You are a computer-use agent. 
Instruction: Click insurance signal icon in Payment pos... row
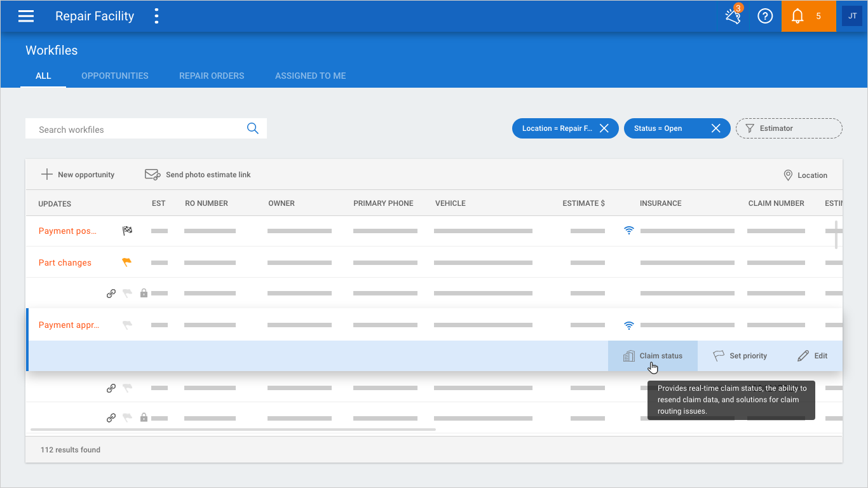coord(629,231)
